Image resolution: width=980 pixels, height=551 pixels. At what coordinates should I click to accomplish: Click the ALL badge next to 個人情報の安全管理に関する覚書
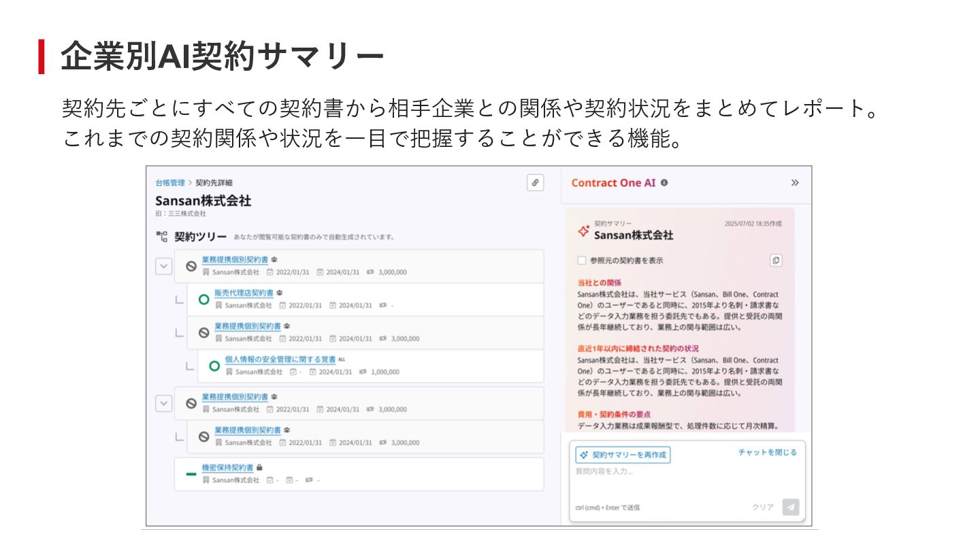342,359
